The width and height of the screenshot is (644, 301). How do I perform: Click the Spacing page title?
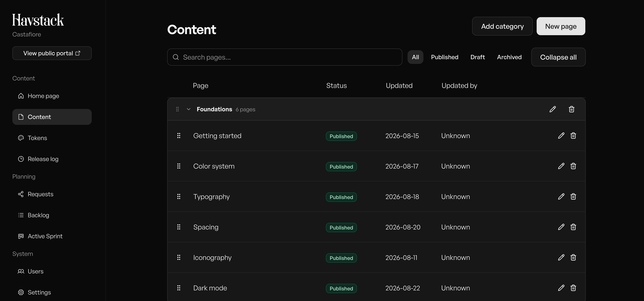[206, 227]
